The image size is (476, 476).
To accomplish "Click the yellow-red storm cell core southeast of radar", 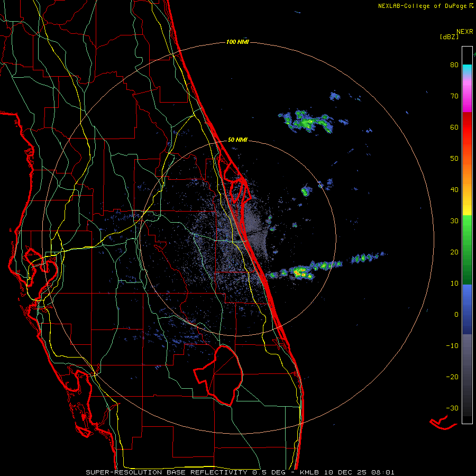I will pyautogui.click(x=300, y=272).
